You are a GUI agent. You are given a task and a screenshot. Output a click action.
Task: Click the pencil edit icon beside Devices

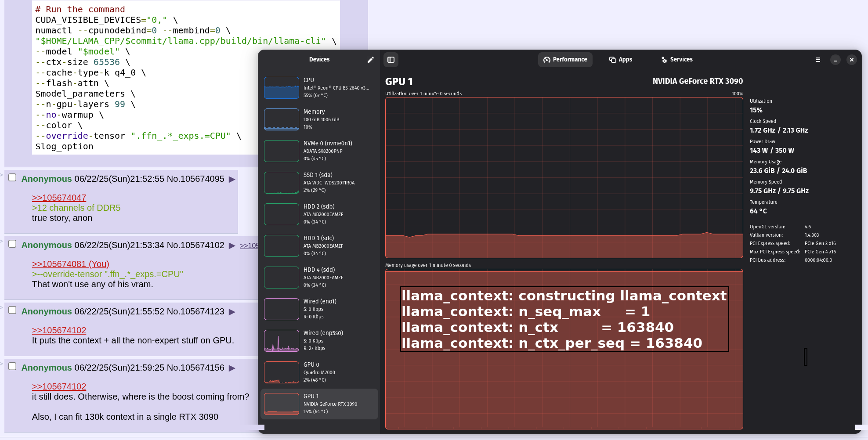tap(371, 60)
